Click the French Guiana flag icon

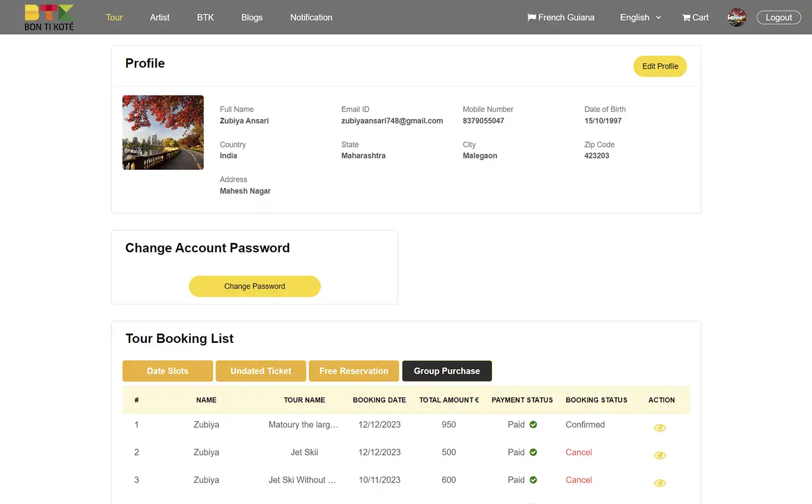(x=530, y=17)
